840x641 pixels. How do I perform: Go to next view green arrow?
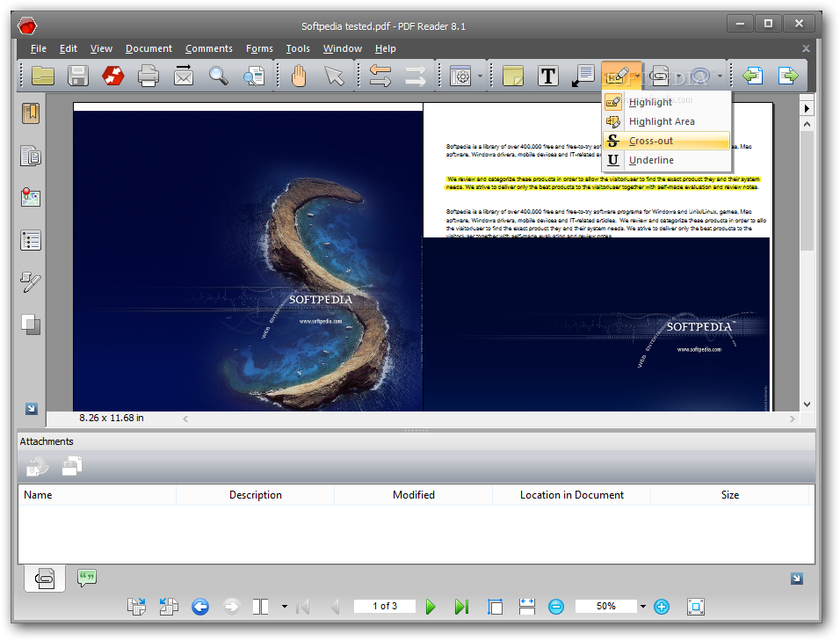[x=788, y=76]
